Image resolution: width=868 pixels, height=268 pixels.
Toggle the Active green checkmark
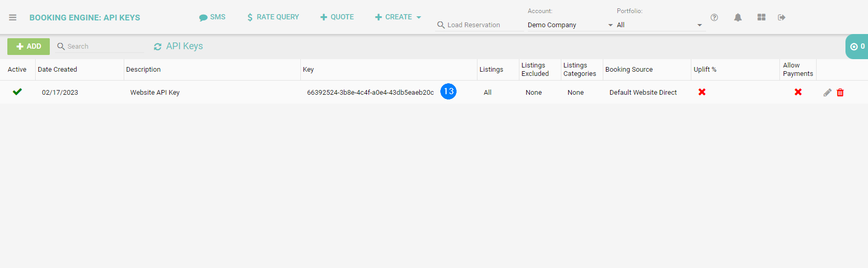coord(17,92)
